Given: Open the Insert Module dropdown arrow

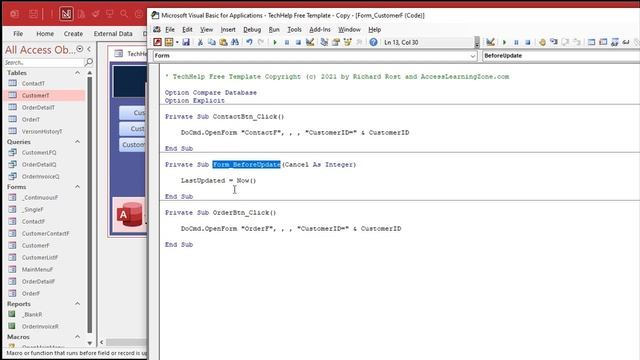Looking at the screenshot, I should click(x=177, y=42).
